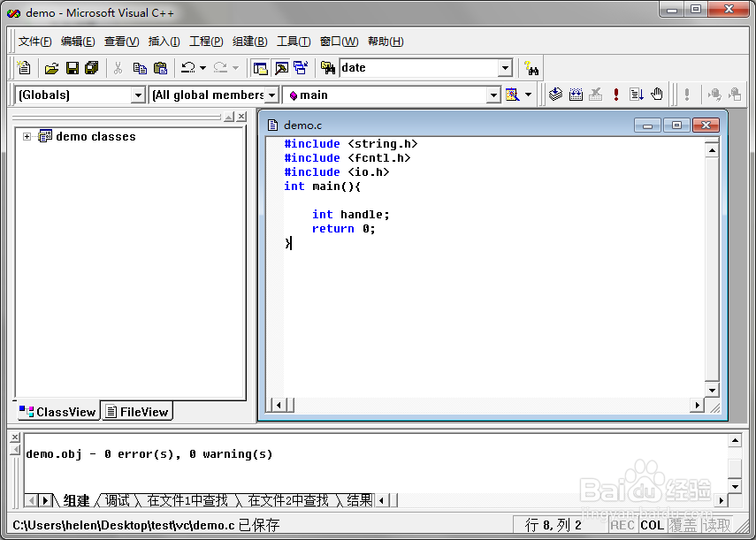756x540 pixels.
Task: Click the output pane scroll up arrow
Action: coord(734,440)
